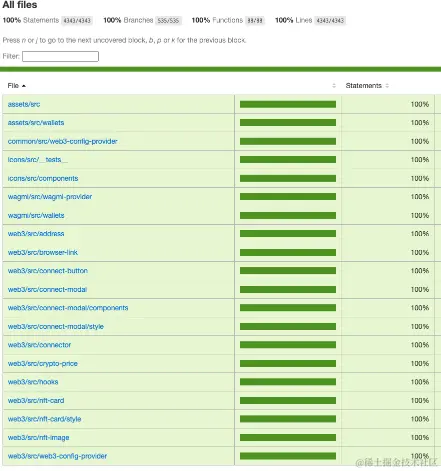Screen dimensions: 441x471
Task: Open web3/src/nft-card/style link
Action: click(44, 419)
